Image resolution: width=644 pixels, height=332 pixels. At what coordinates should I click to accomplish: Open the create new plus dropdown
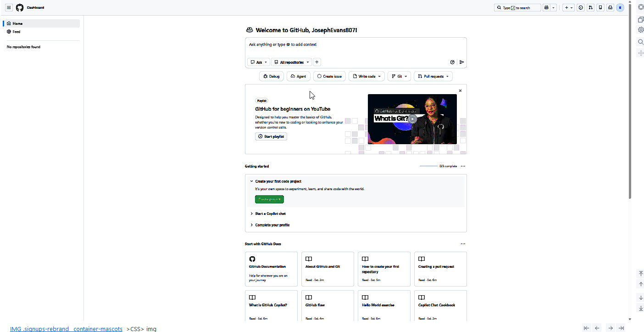coord(569,8)
